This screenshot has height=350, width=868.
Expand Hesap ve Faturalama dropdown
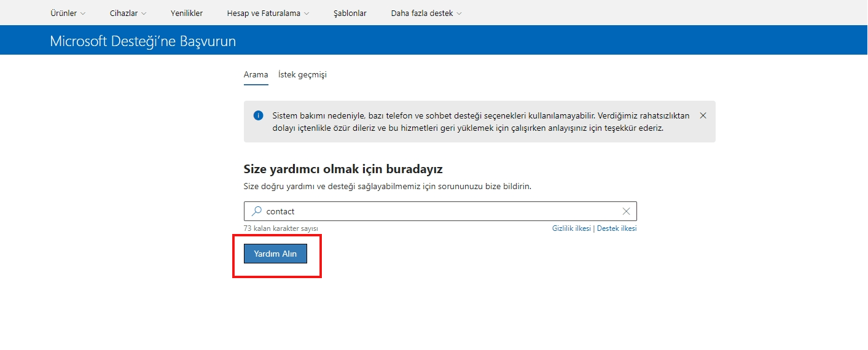tap(268, 13)
